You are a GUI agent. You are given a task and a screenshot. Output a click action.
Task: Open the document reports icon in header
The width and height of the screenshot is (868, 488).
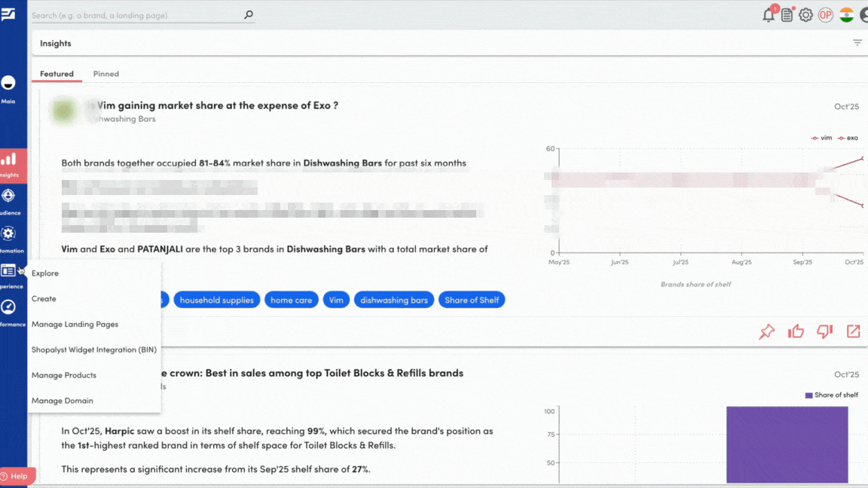(x=787, y=15)
